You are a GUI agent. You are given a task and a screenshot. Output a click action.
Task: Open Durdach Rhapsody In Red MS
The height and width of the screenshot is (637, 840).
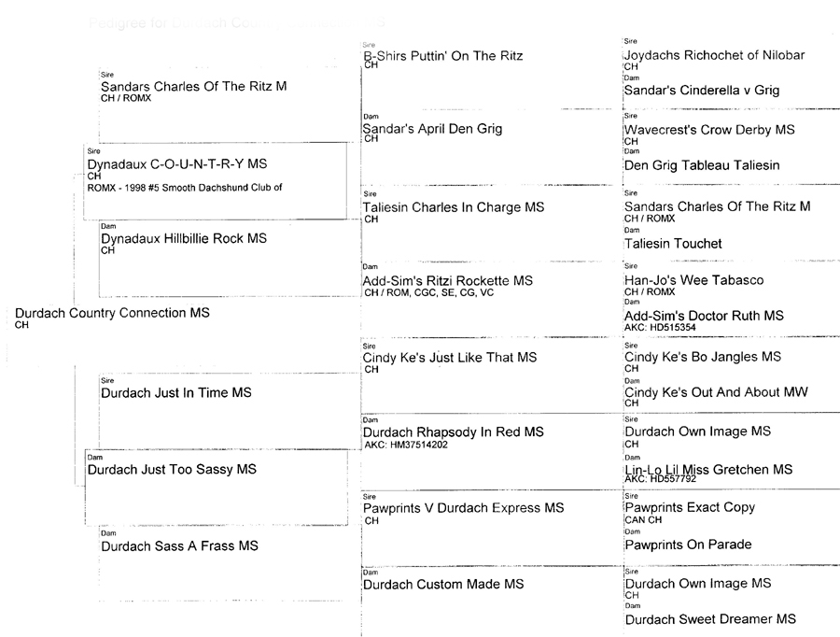[453, 432]
